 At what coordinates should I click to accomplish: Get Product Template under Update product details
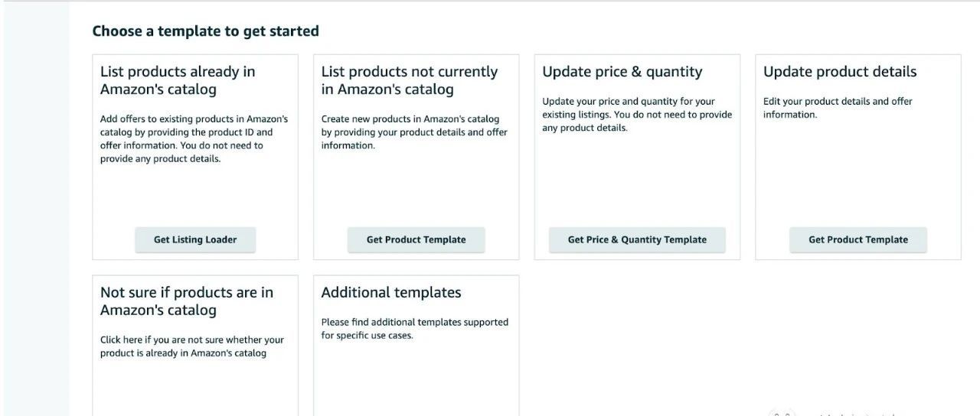click(857, 239)
